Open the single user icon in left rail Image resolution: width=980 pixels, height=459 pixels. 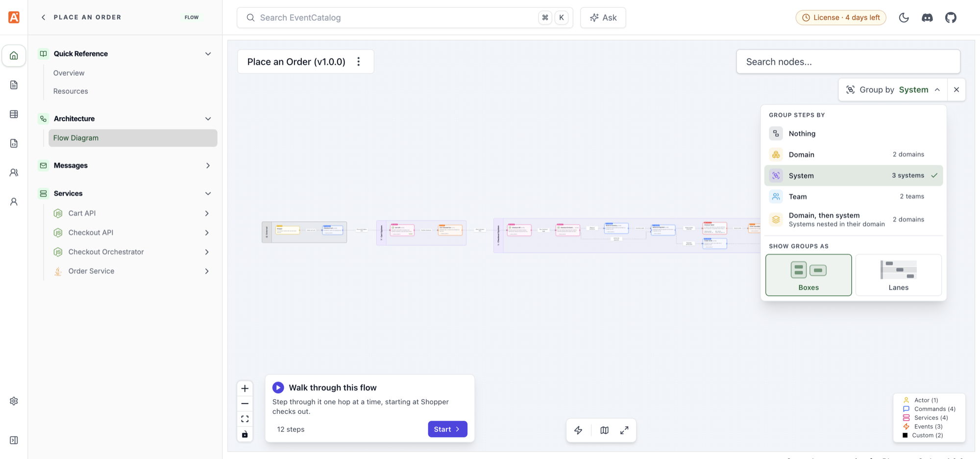tap(14, 202)
